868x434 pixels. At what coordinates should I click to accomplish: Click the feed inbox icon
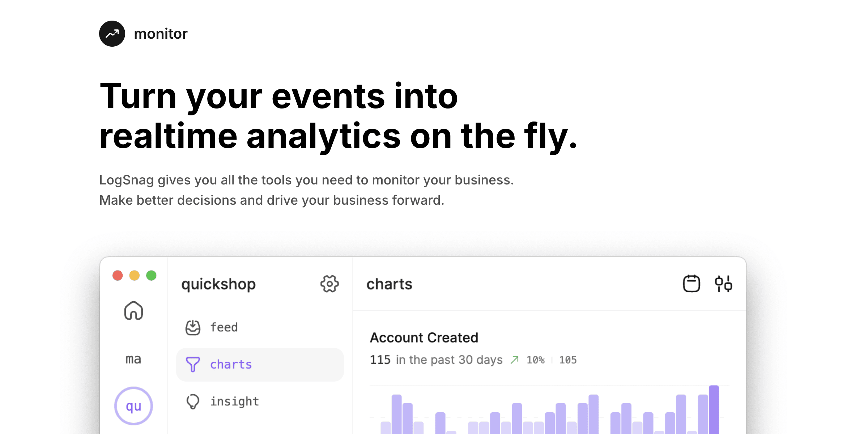[193, 327]
